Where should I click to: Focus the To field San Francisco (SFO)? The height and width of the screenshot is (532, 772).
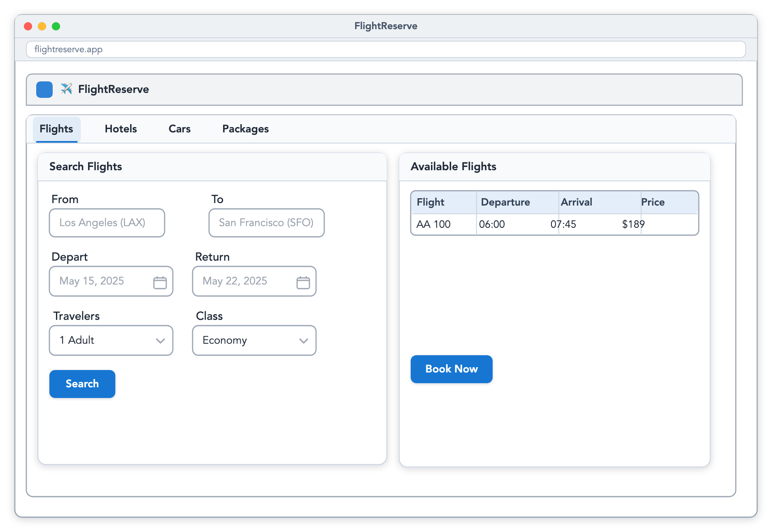tap(267, 223)
